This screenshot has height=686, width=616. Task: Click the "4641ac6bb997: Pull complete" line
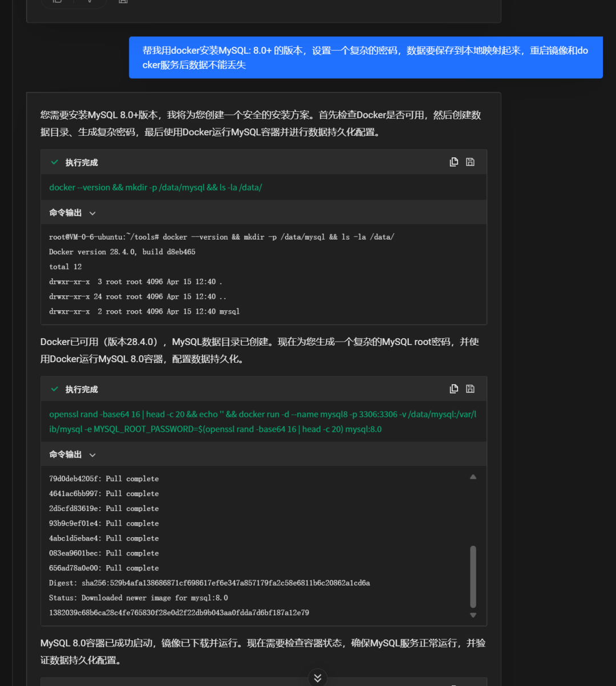(x=104, y=493)
